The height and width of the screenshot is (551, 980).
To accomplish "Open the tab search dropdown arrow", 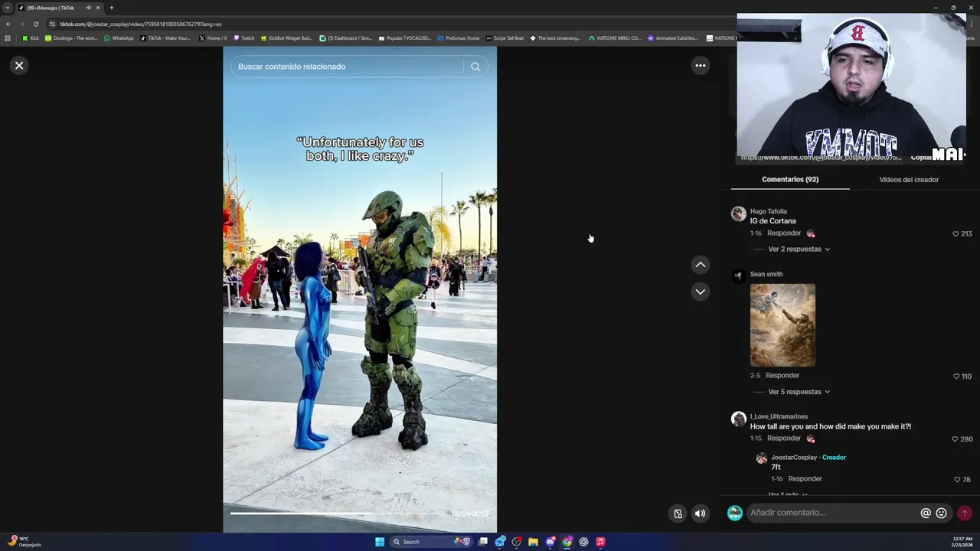I will click(x=7, y=8).
